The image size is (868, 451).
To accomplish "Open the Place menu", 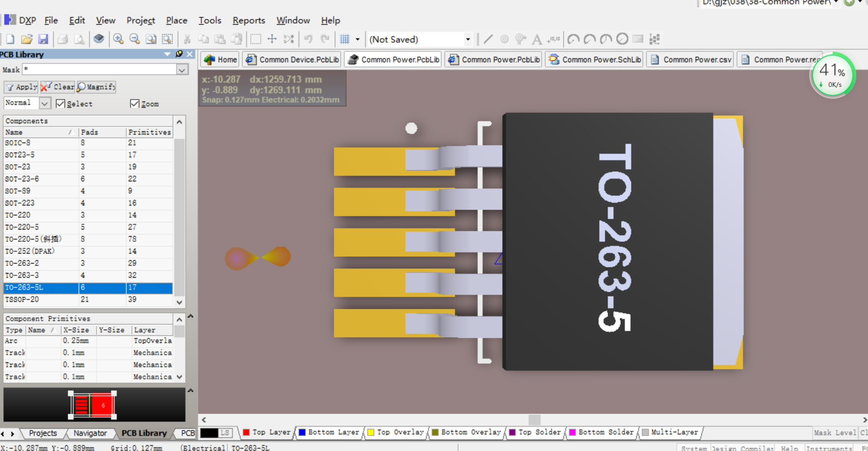I will [176, 20].
